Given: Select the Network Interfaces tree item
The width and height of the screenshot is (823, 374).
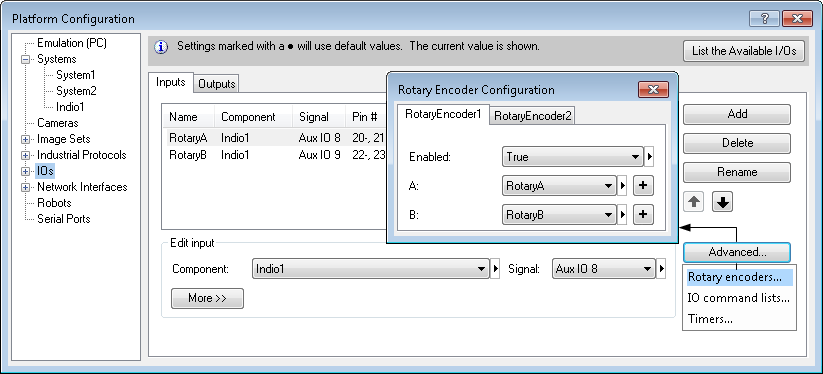Looking at the screenshot, I should pos(82,187).
